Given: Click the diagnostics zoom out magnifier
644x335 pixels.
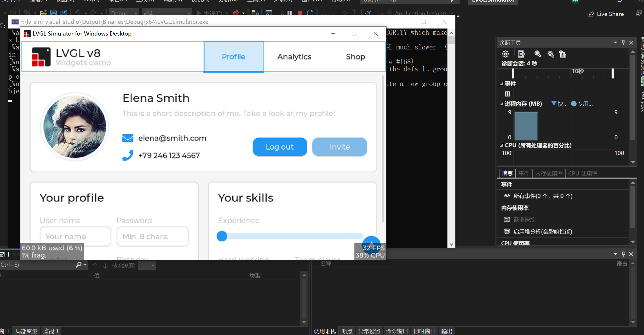Looking at the screenshot, I should pos(551,54).
